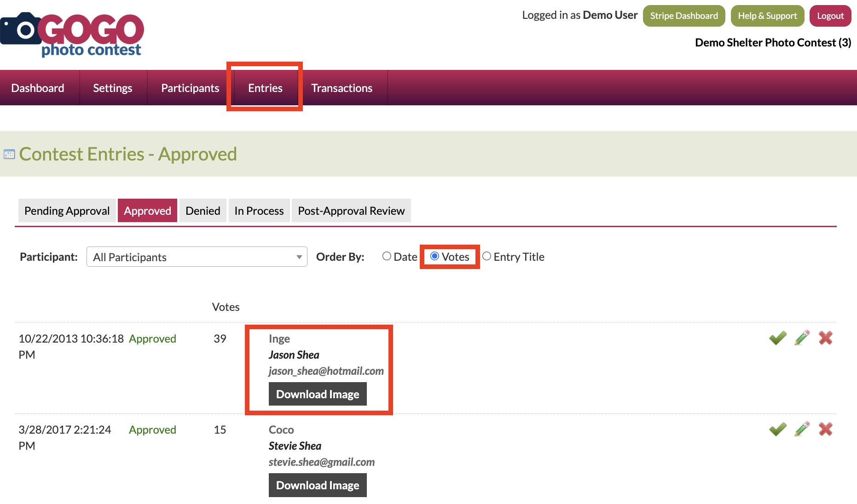This screenshot has width=857, height=504.
Task: Click the Logout button
Action: click(x=830, y=16)
